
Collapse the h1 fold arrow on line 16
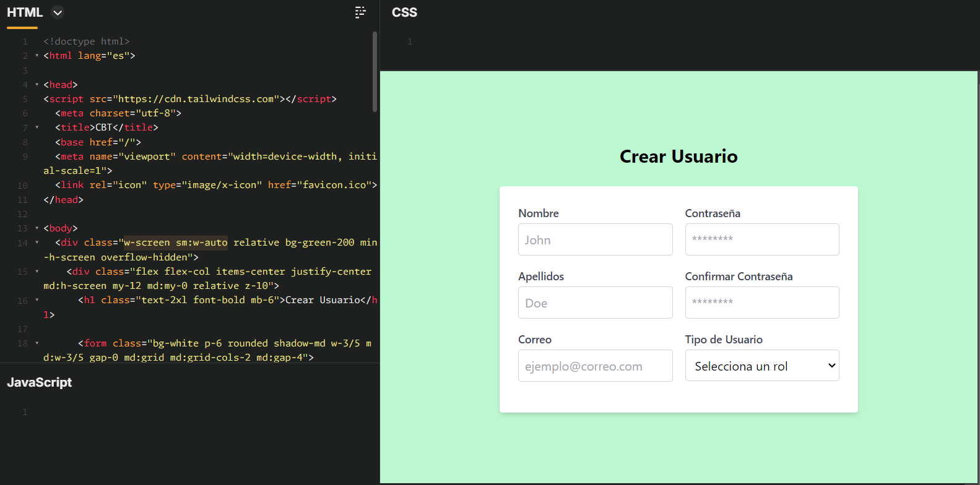coord(37,300)
